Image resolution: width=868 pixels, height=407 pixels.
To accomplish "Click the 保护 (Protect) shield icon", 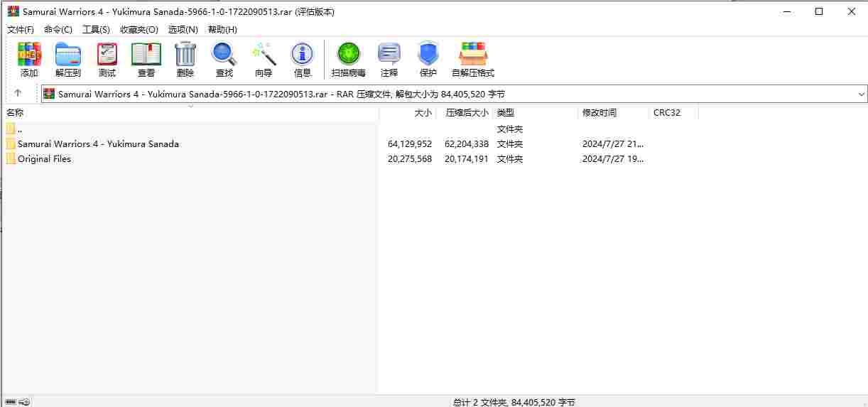I will click(x=428, y=60).
